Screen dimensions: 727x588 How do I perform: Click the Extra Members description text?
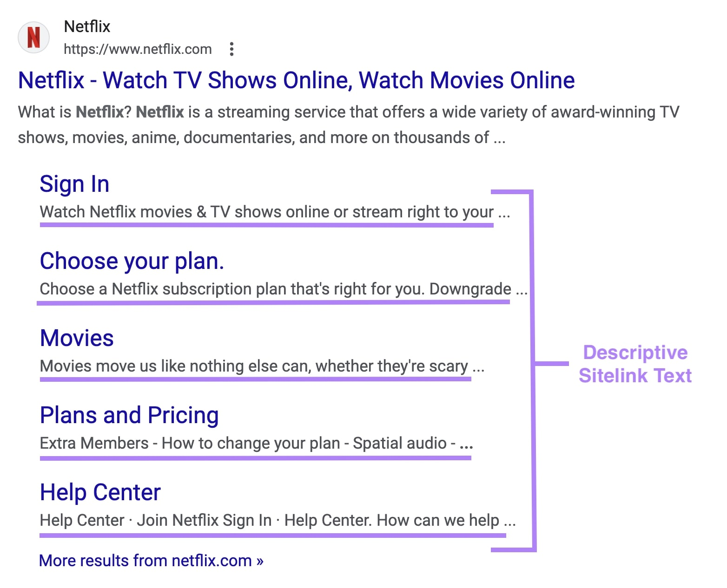256,443
